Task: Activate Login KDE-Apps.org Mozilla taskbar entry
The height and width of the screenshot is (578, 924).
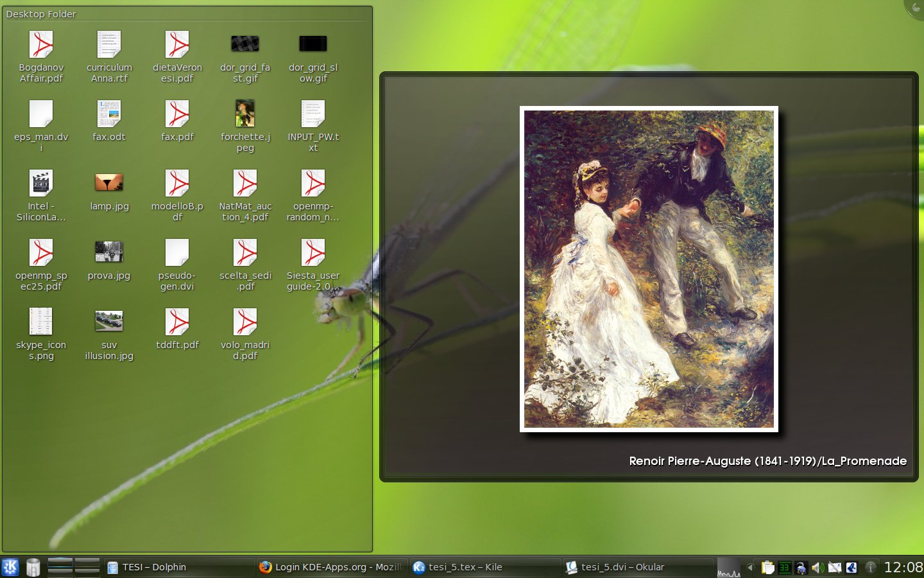Action: pos(331,567)
